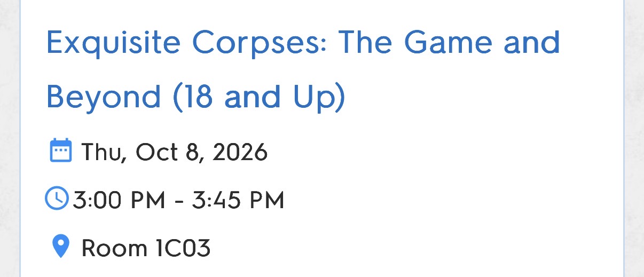Click the word "Beyond" in the title
Image resolution: width=644 pixels, height=277 pixels.
point(104,97)
